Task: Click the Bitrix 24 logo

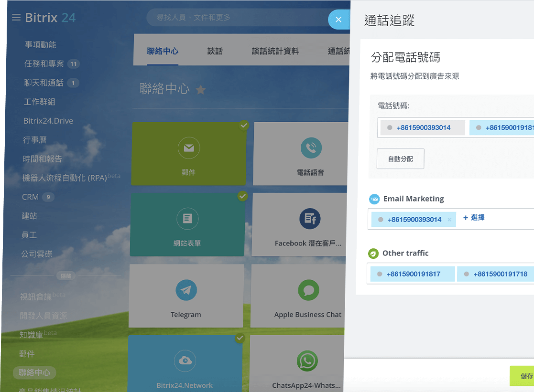Action: (x=50, y=18)
